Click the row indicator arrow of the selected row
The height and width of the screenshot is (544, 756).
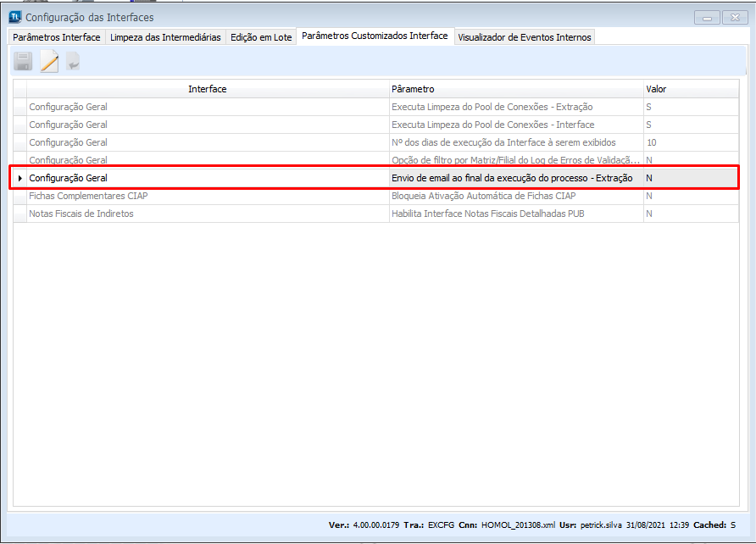coord(19,178)
